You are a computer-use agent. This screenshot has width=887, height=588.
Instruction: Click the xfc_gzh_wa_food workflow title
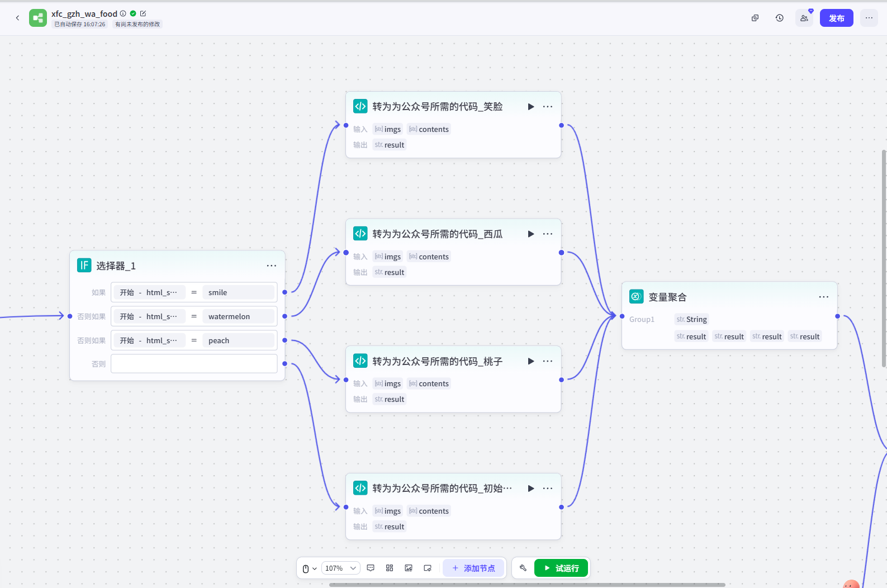[84, 13]
